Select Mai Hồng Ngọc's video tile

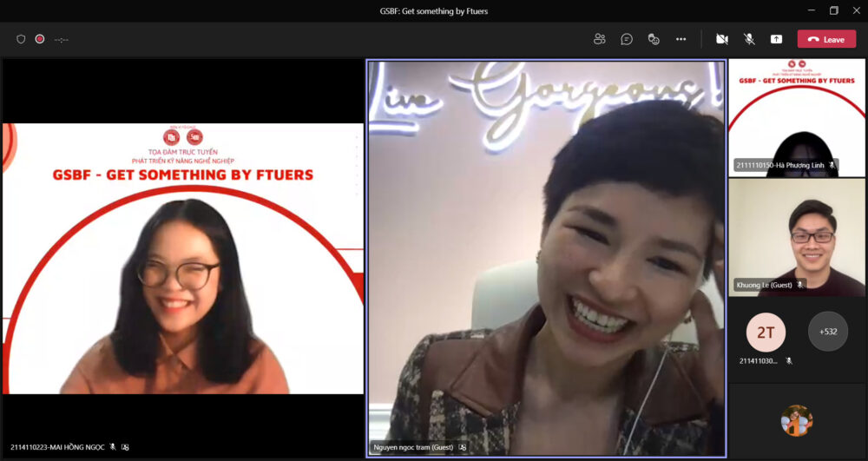183,259
